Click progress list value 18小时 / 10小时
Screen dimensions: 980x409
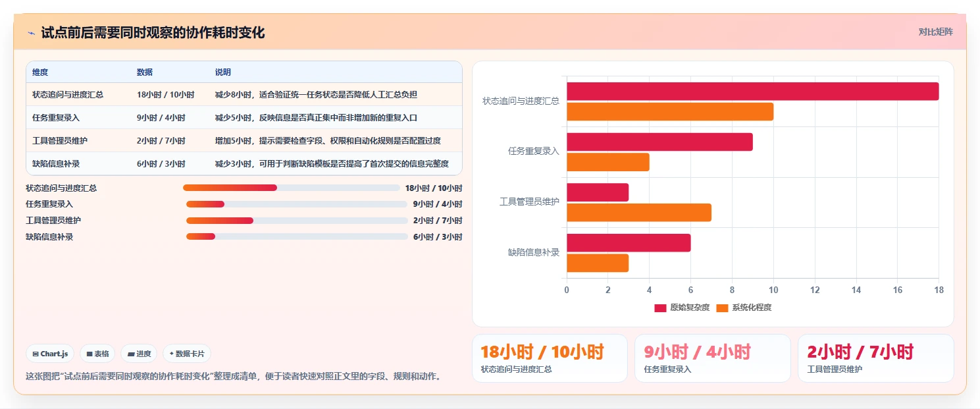[x=434, y=188]
